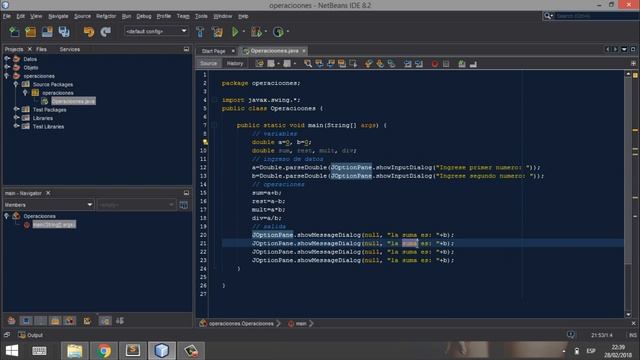Click the Find Previous Occurrence icon
The height and width of the screenshot is (360, 640).
pyautogui.click(x=319, y=64)
